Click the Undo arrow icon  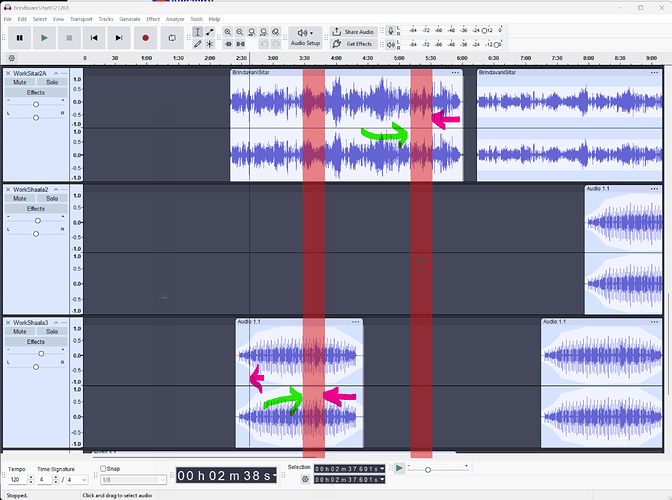(264, 44)
